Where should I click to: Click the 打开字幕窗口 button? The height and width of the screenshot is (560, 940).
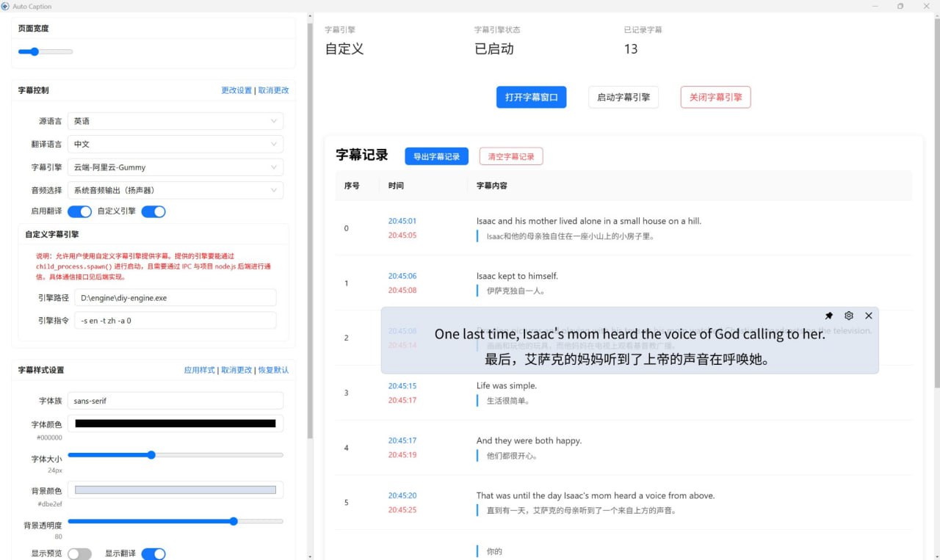[x=531, y=97]
